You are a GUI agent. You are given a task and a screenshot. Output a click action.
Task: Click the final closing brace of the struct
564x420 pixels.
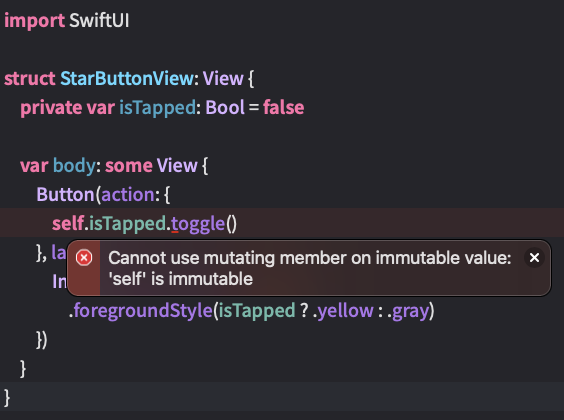pos(7,398)
